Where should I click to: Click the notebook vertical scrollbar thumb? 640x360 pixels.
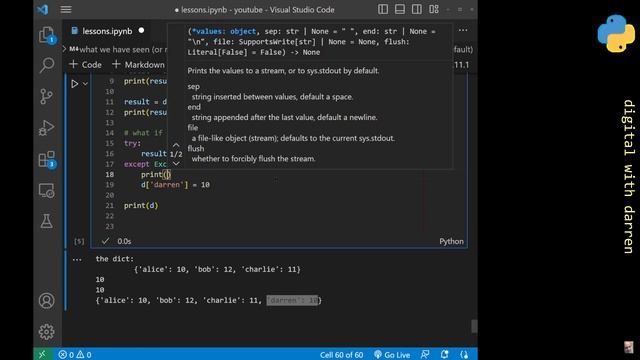click(474, 326)
